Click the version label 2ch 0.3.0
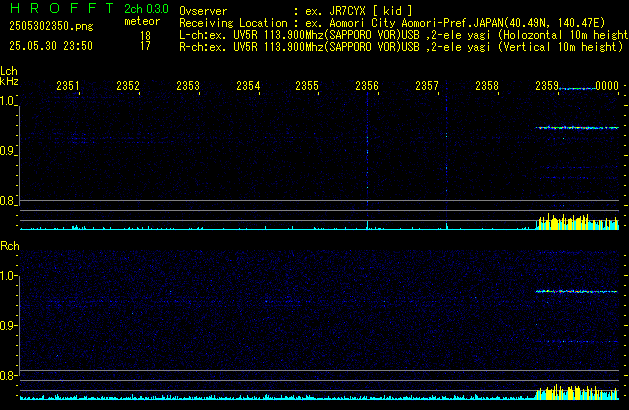629x410 pixels. (146, 9)
